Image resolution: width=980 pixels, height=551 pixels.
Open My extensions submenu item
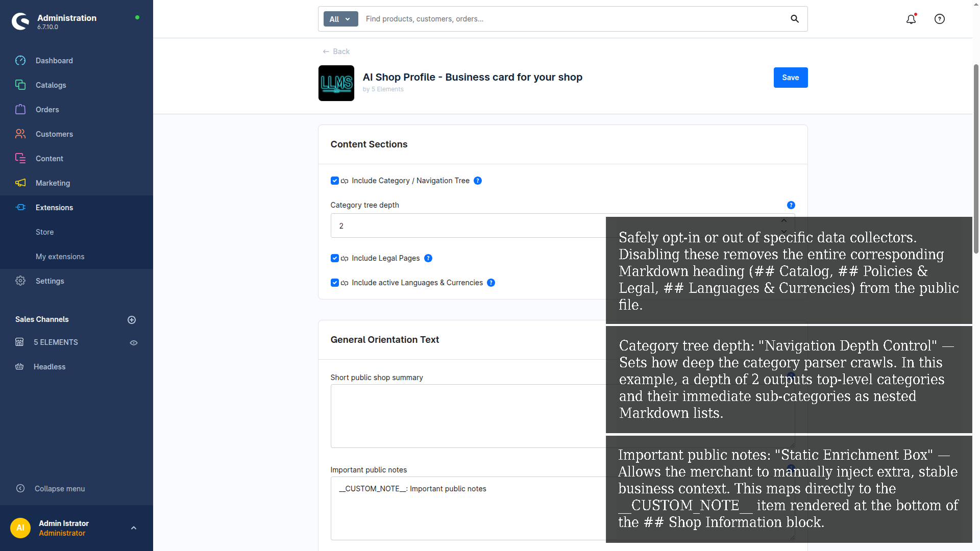(x=60, y=257)
